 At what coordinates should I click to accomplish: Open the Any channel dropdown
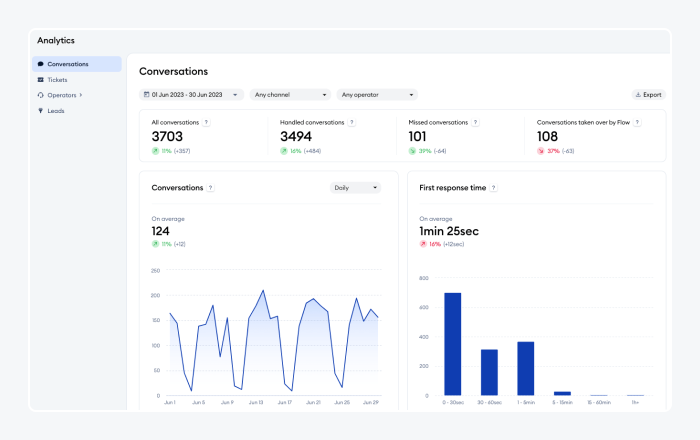tap(290, 95)
